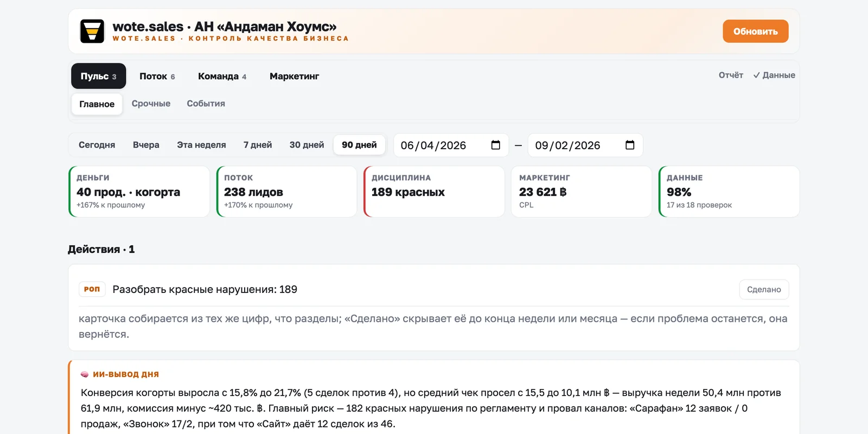Open calendar picker for 06/04/2026 date

pos(495,145)
